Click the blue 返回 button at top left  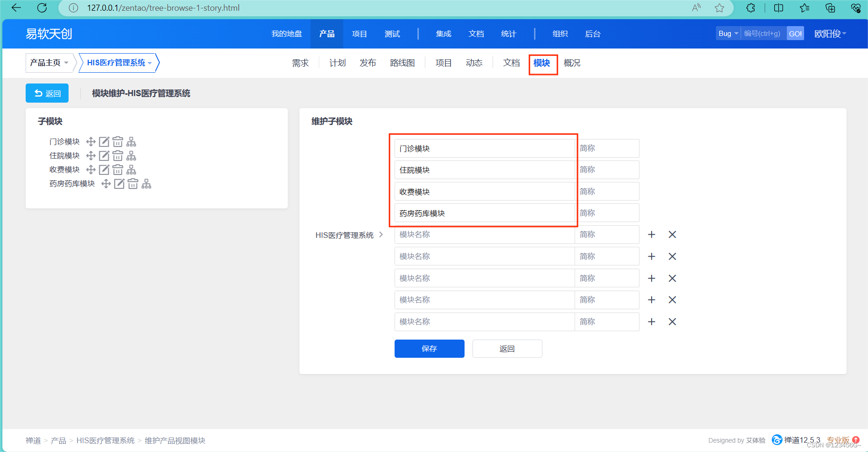(47, 93)
